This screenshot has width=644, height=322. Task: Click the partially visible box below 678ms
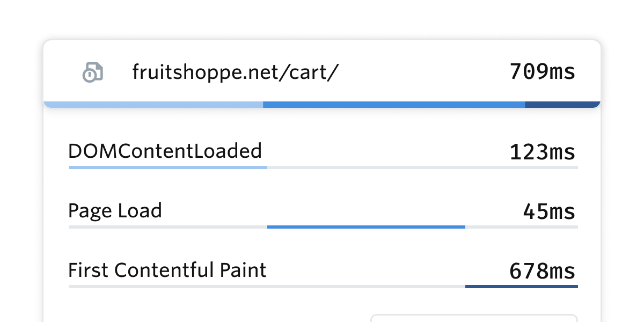[x=474, y=318]
